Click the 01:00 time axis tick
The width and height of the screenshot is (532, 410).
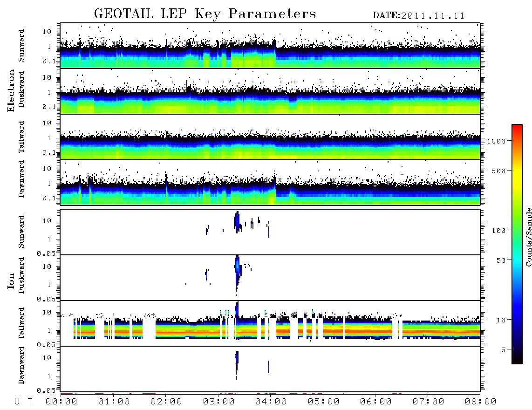[x=114, y=402]
